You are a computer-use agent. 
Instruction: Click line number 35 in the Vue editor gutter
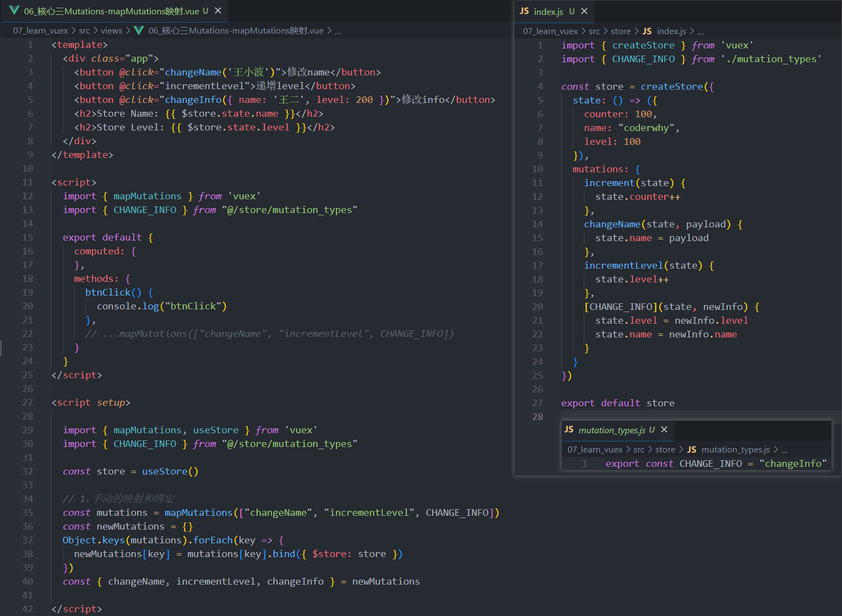28,513
